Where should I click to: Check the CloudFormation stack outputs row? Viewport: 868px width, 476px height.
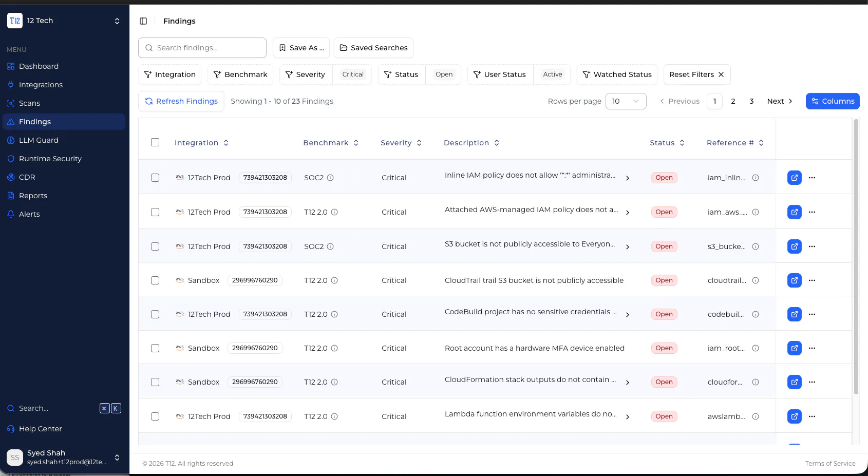[x=155, y=382]
